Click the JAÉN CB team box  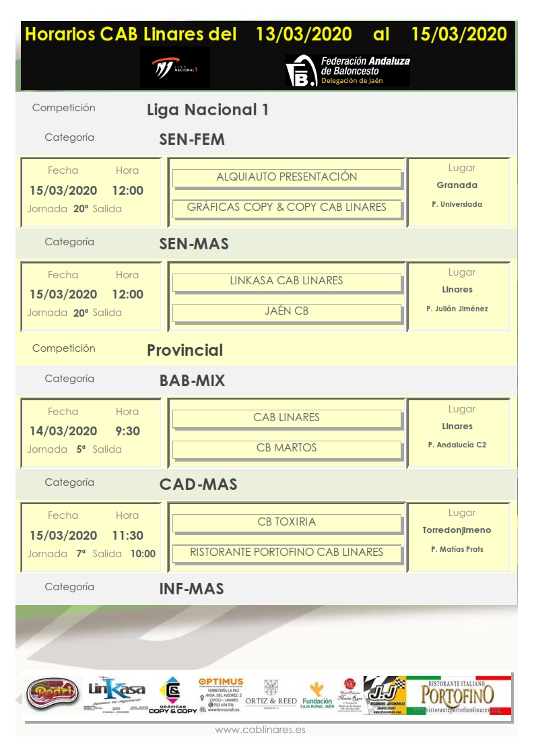pos(287,311)
